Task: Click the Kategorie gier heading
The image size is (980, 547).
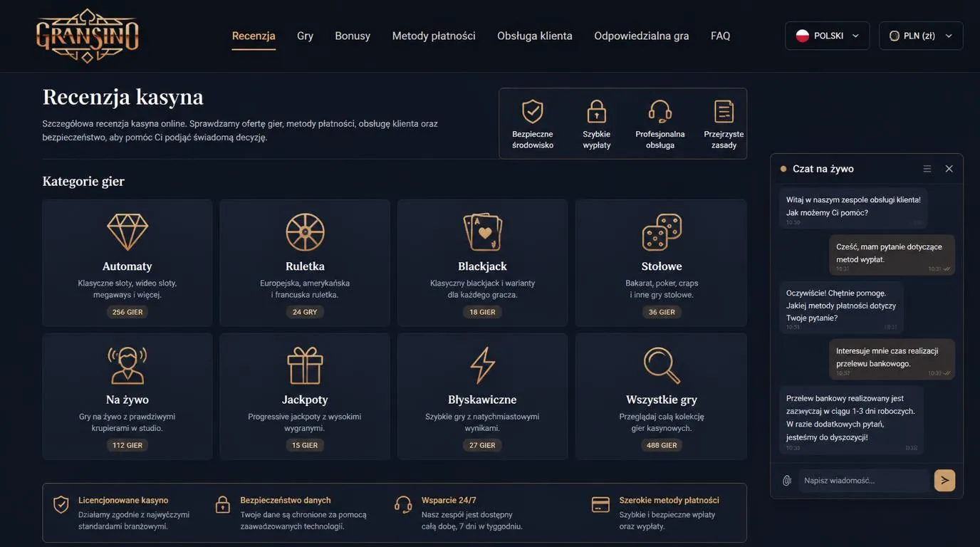Action: [83, 181]
